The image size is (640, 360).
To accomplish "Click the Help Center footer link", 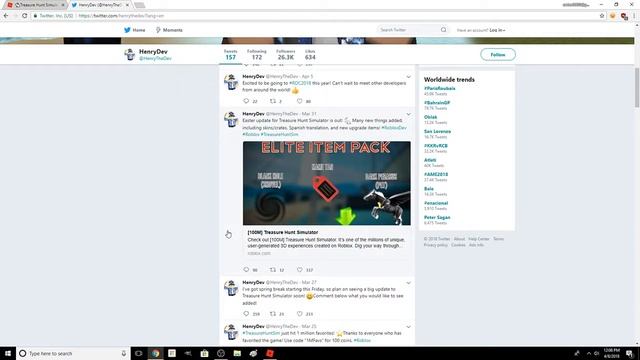I will (x=479, y=239).
